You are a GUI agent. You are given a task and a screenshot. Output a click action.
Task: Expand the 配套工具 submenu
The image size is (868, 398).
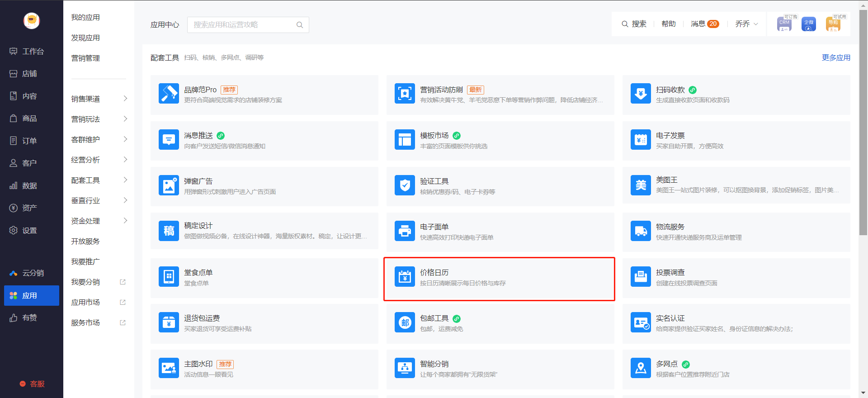point(125,180)
